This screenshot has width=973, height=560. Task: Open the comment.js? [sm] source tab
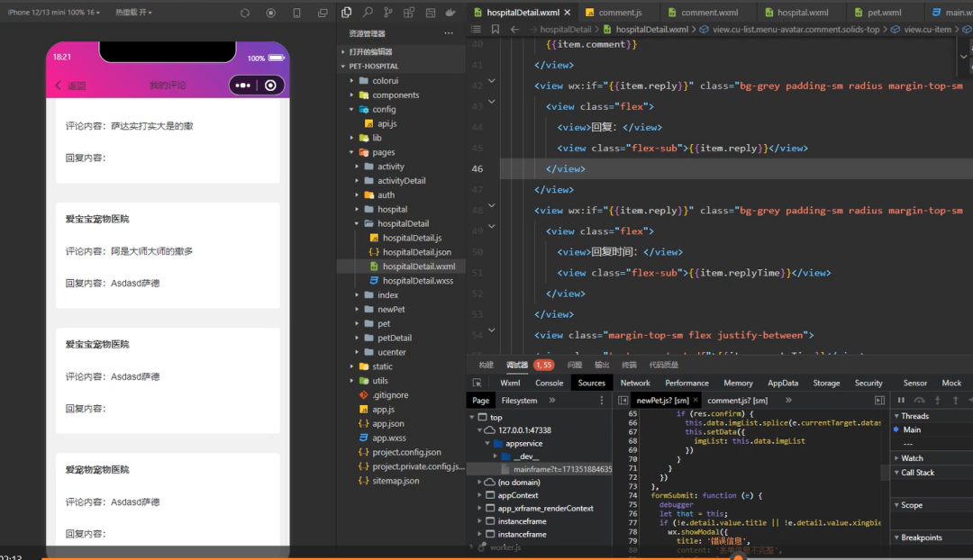coord(737,401)
